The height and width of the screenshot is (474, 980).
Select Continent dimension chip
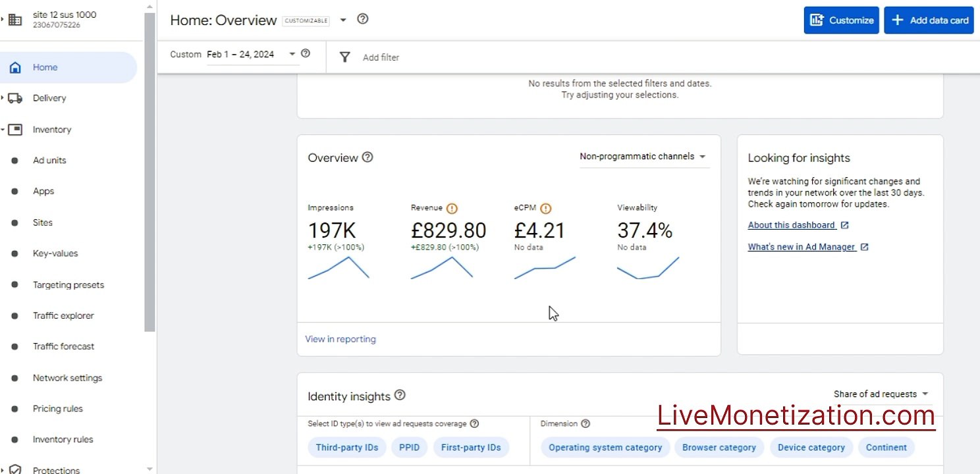[x=886, y=448]
